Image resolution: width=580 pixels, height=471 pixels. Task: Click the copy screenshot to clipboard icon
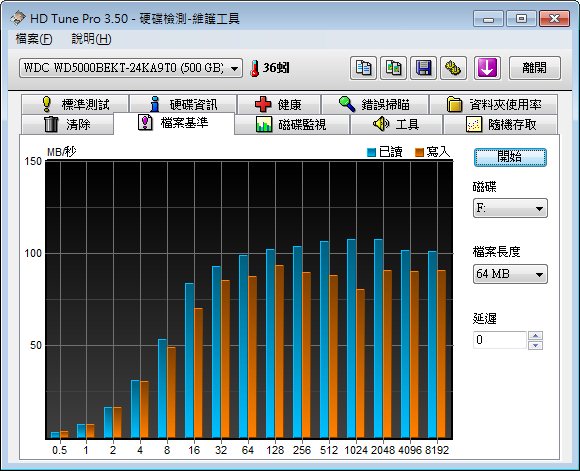393,68
